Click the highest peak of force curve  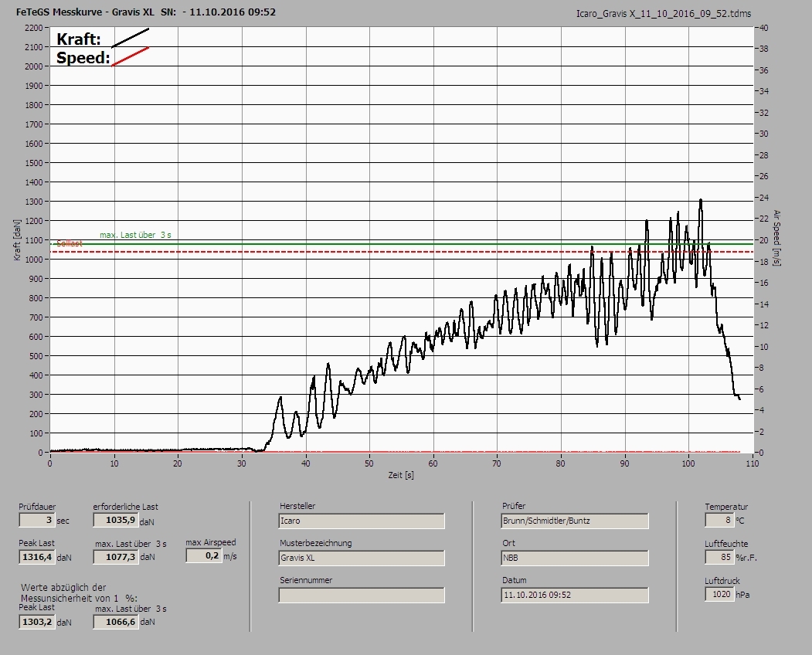click(701, 200)
